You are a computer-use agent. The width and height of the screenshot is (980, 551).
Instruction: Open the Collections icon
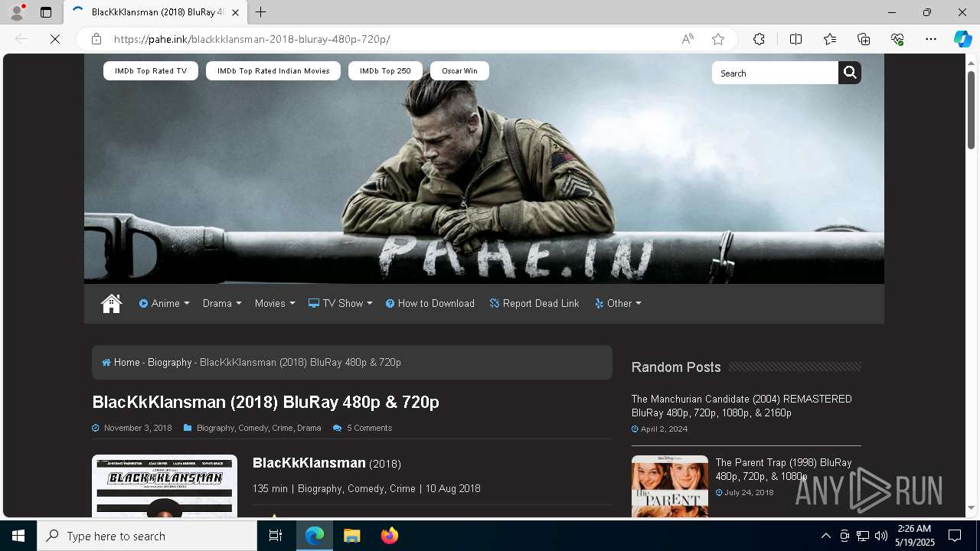tap(864, 39)
